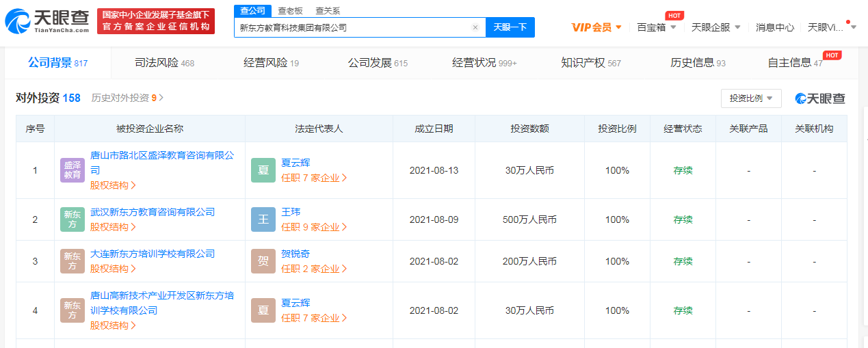Switch to the 知识产权 tab
Screen dimensions: 868x348
pyautogui.click(x=590, y=63)
